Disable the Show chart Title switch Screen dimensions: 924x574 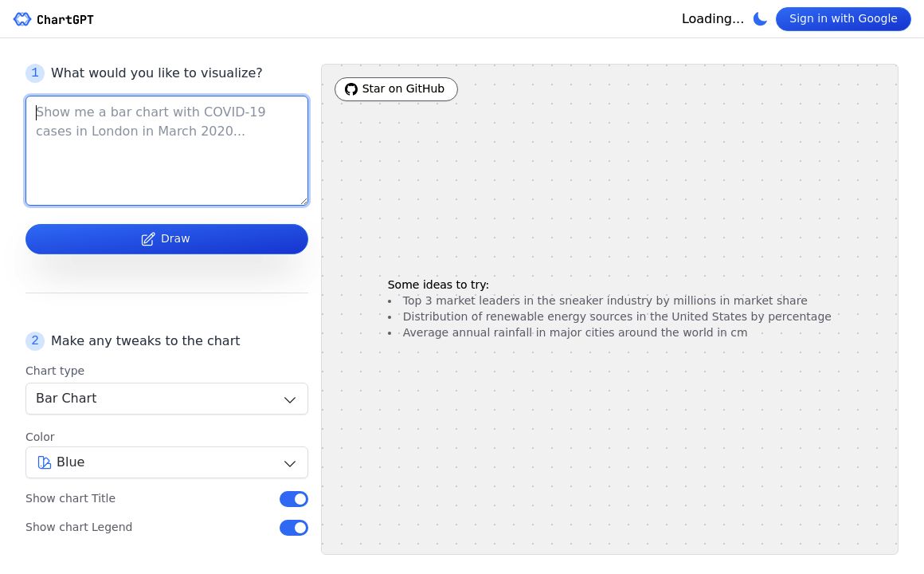click(293, 499)
